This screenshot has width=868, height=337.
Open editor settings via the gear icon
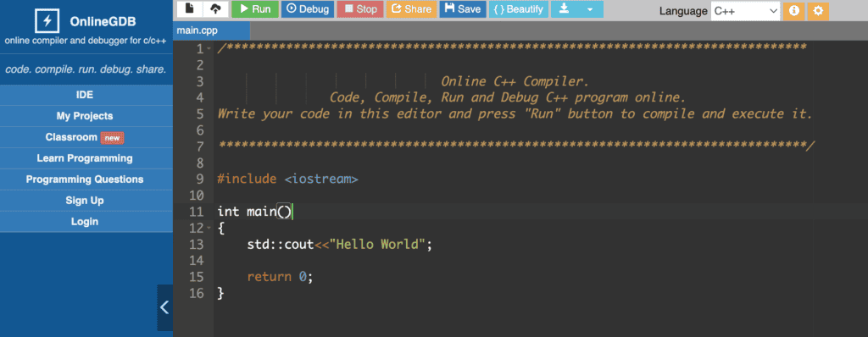(x=818, y=10)
